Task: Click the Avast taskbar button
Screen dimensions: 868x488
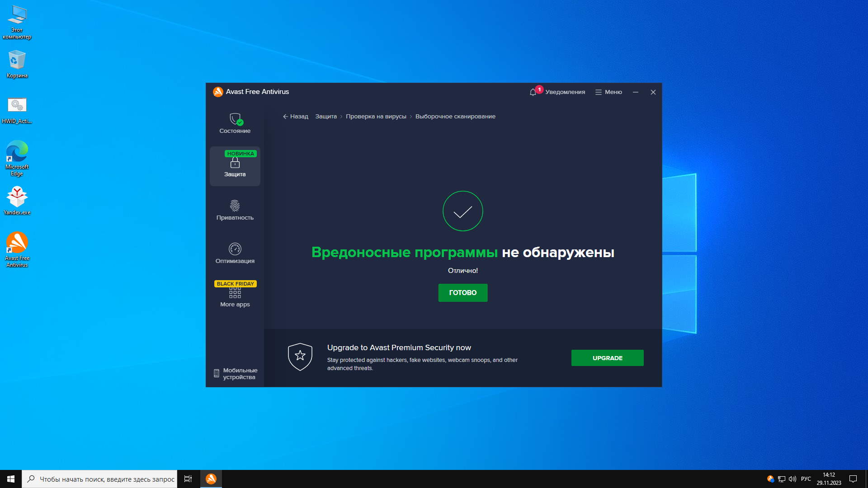Action: (211, 479)
